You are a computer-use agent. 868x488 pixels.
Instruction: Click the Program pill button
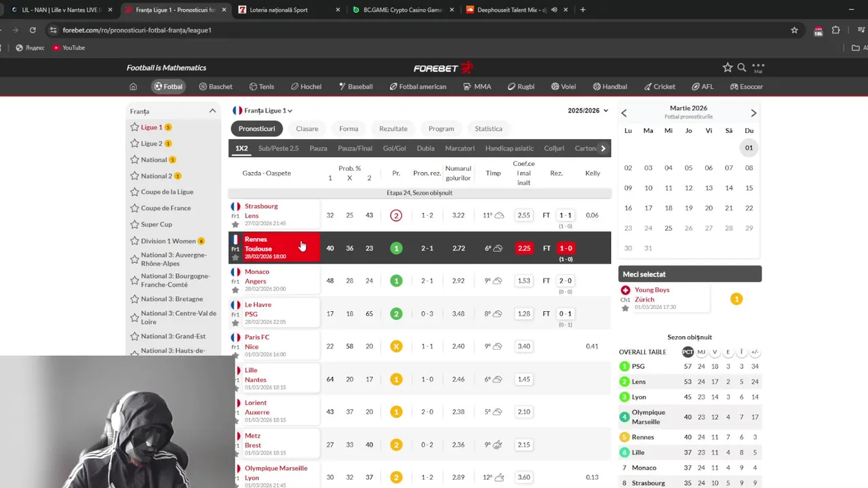[x=441, y=129]
